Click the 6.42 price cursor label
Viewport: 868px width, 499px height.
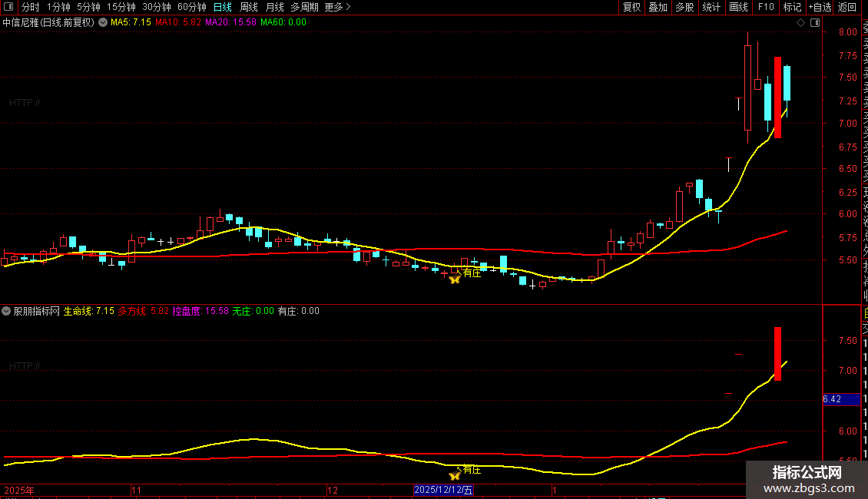[841, 399]
